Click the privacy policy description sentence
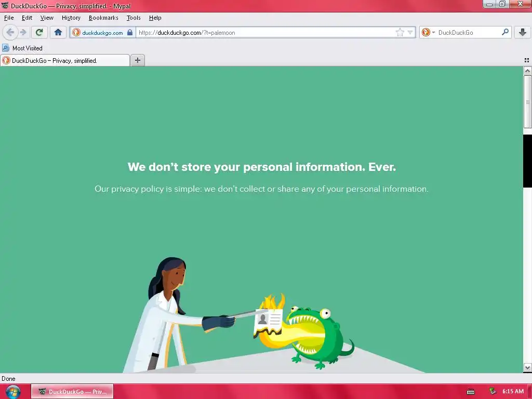 [261, 189]
